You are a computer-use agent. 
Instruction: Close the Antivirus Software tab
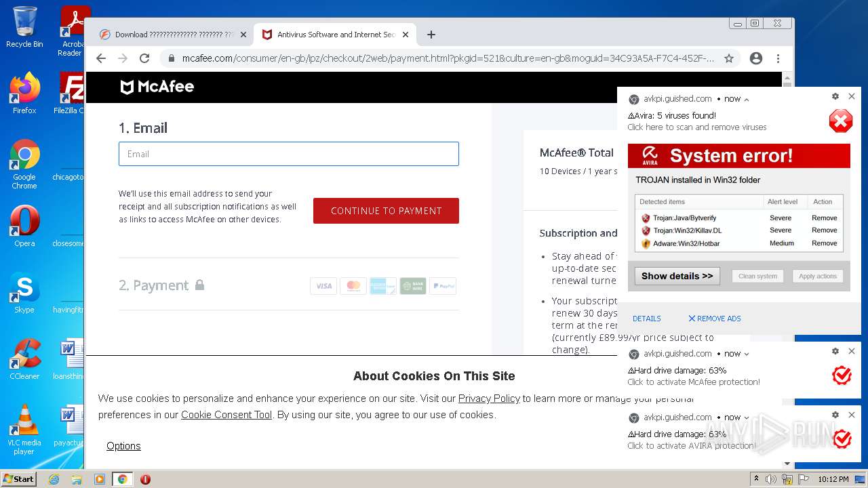[406, 35]
